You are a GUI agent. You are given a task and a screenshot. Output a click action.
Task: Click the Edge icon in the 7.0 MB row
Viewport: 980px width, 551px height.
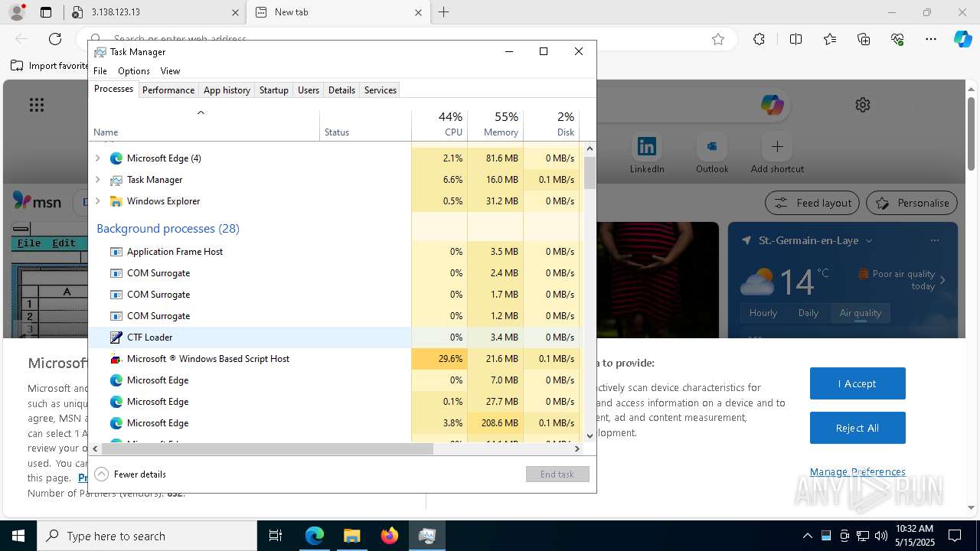click(x=116, y=380)
